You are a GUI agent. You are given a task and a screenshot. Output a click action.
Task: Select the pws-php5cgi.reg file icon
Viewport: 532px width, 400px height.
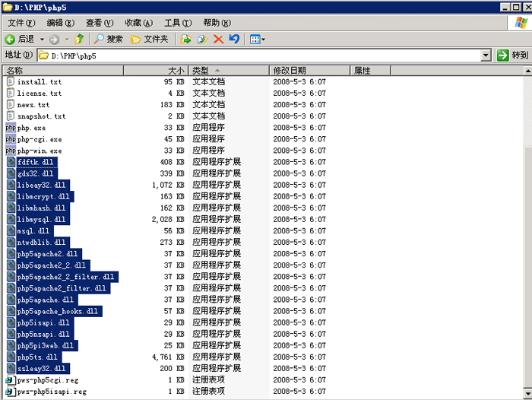10,379
